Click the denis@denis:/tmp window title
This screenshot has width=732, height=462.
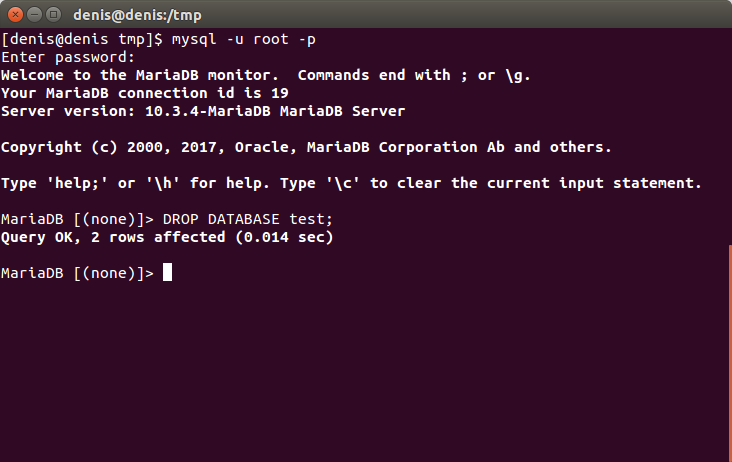coord(137,15)
